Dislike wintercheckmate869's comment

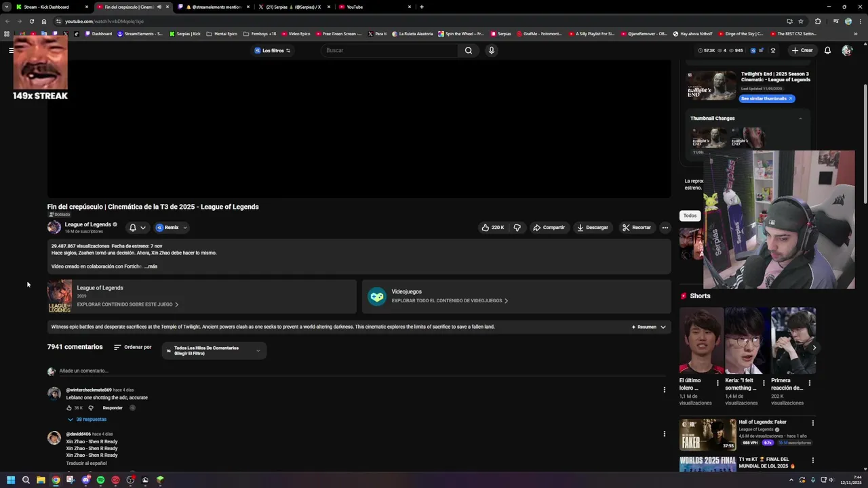(x=91, y=408)
